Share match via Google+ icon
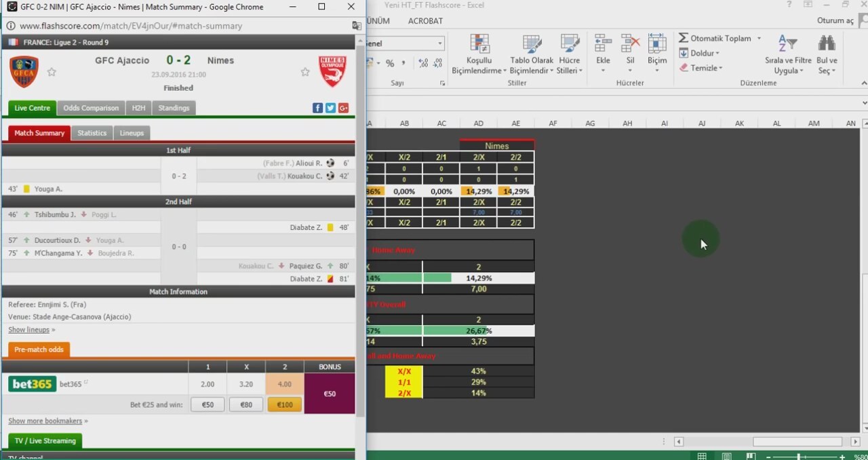This screenshot has width=868, height=460. [343, 108]
